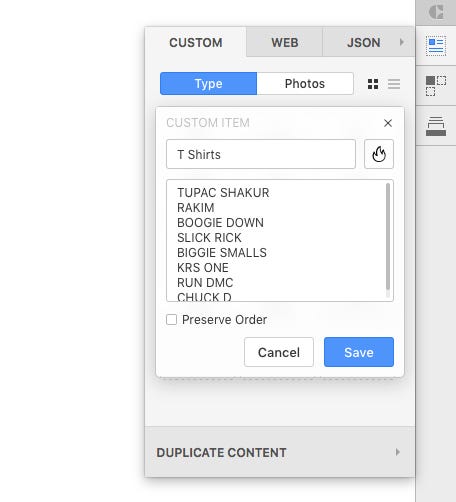Open the populate content panel icon
456x502 pixels.
pos(436,46)
